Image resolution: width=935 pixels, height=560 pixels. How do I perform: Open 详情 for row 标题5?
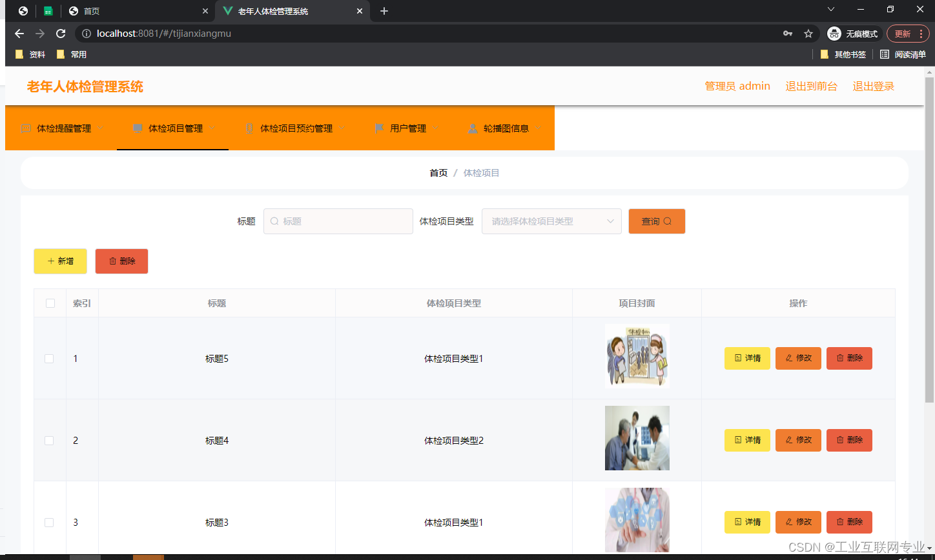tap(747, 358)
